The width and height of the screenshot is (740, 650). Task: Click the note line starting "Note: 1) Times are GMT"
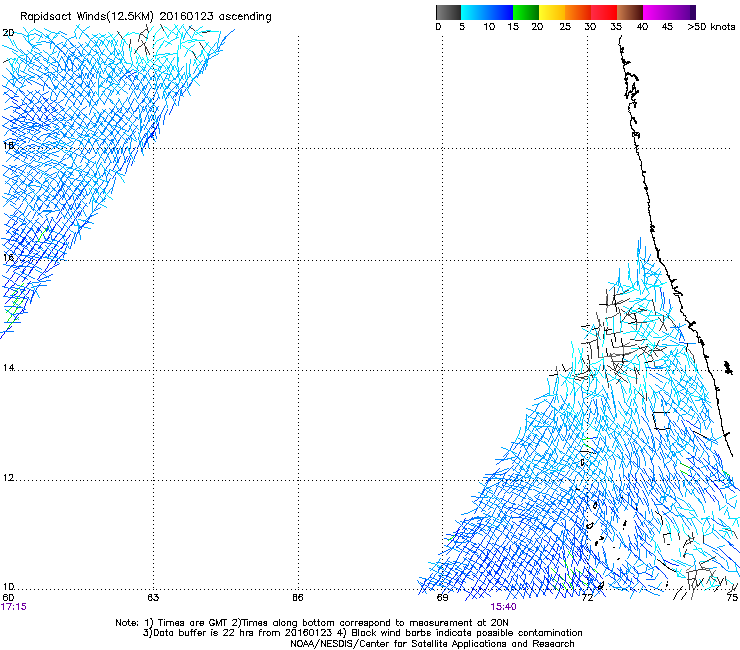[x=311, y=623]
